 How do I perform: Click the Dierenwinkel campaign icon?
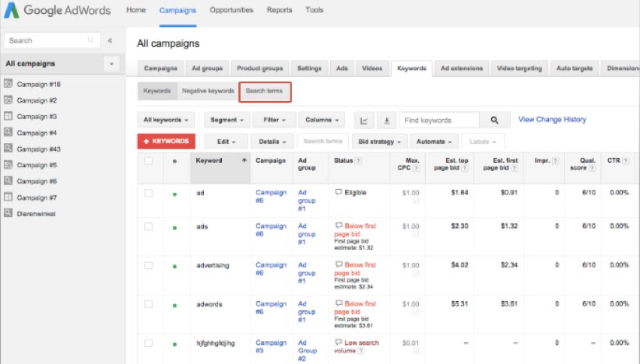(8, 213)
